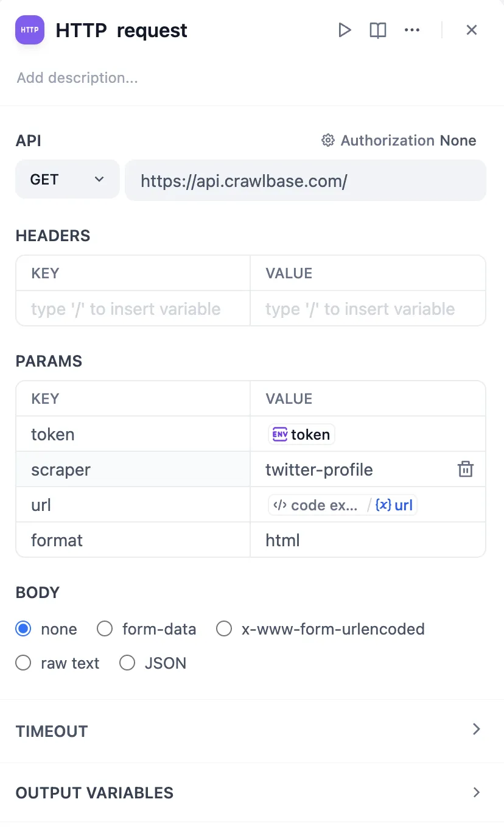Open the three-dot more options menu

click(412, 30)
